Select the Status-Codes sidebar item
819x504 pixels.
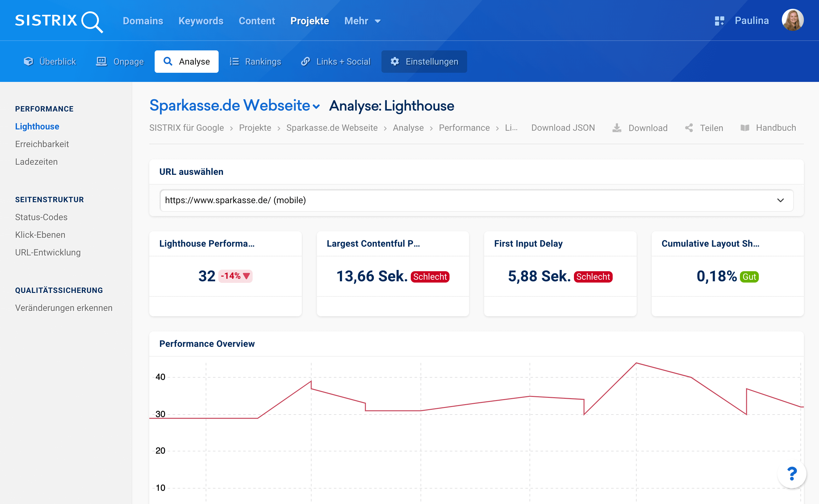(x=42, y=216)
